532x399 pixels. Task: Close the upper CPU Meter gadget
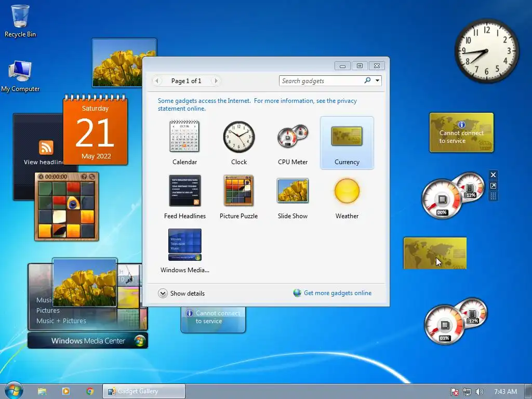494,175
